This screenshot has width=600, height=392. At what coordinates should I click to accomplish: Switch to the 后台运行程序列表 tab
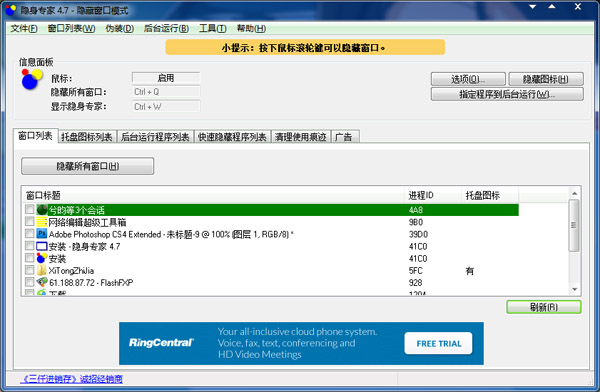point(155,137)
